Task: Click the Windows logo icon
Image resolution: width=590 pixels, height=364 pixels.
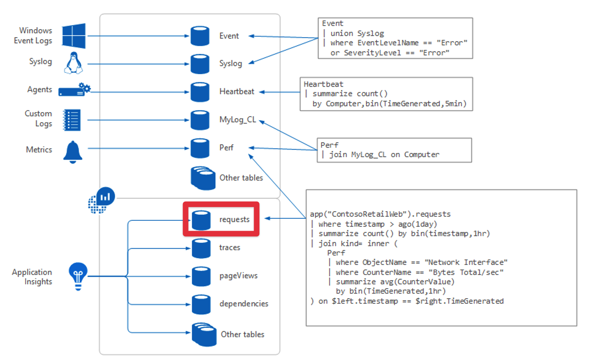Action: (x=74, y=36)
